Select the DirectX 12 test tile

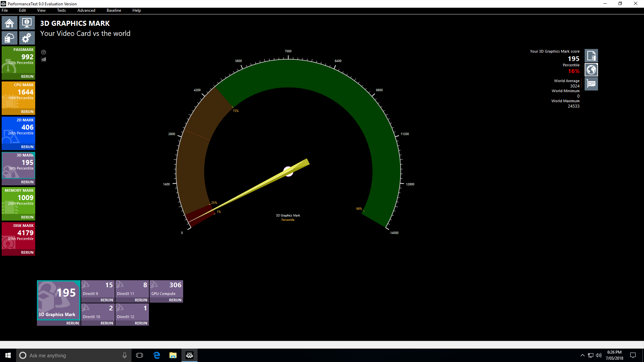click(x=132, y=312)
